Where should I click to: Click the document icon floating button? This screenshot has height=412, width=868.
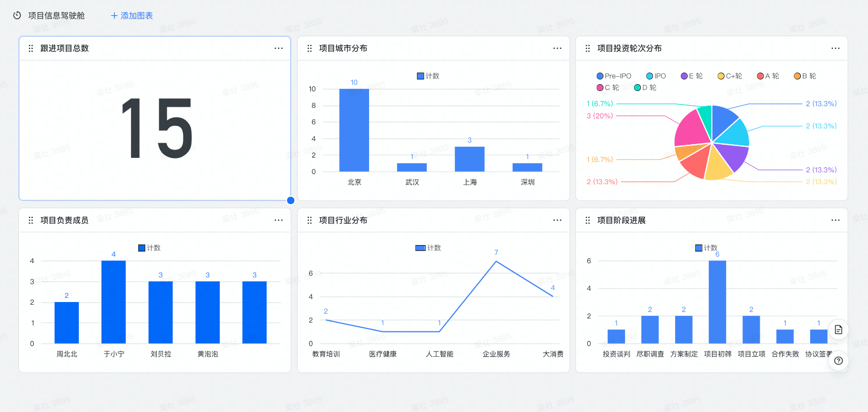(x=839, y=330)
